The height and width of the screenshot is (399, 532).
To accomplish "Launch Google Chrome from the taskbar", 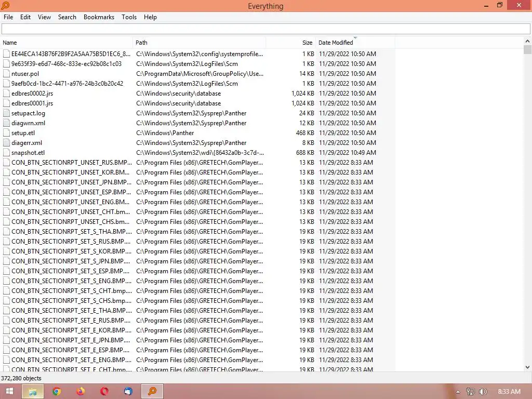I will pyautogui.click(x=57, y=391).
